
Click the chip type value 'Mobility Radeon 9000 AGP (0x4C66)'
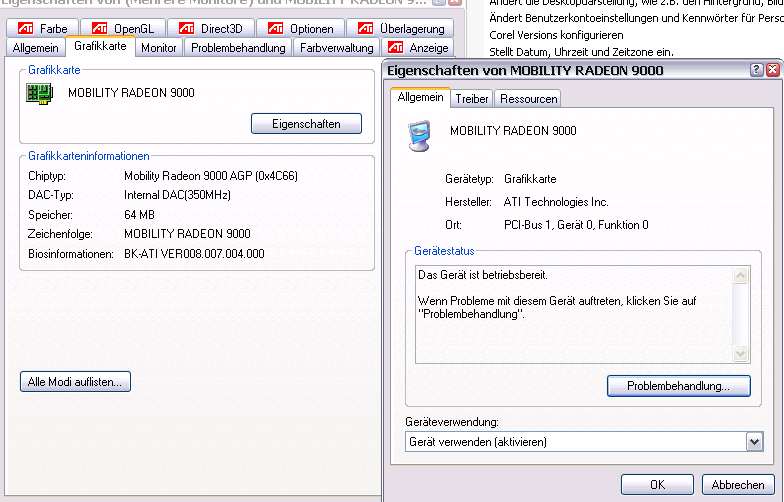point(210,176)
